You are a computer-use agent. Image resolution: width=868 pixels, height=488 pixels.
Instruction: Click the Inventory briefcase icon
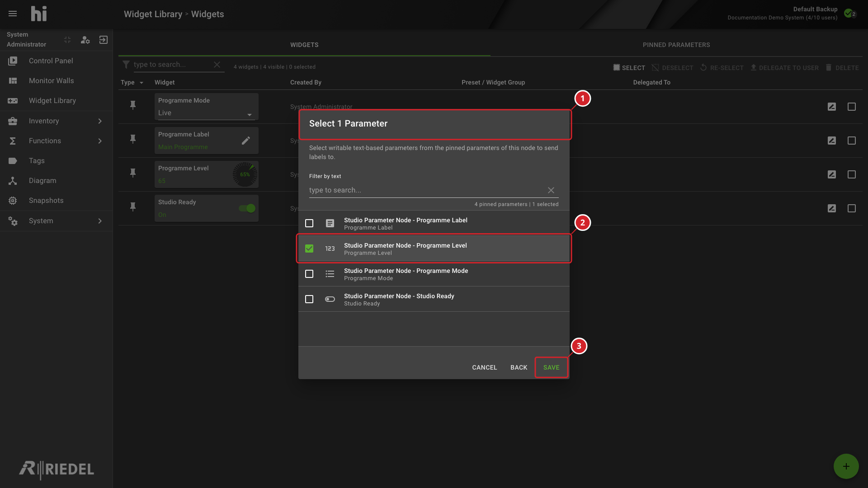13,121
